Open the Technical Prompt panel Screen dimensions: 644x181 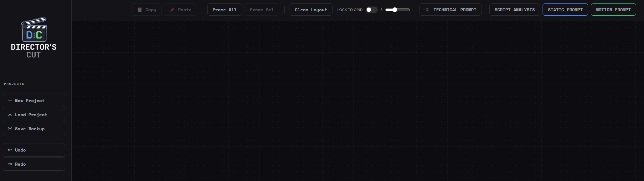(x=451, y=10)
